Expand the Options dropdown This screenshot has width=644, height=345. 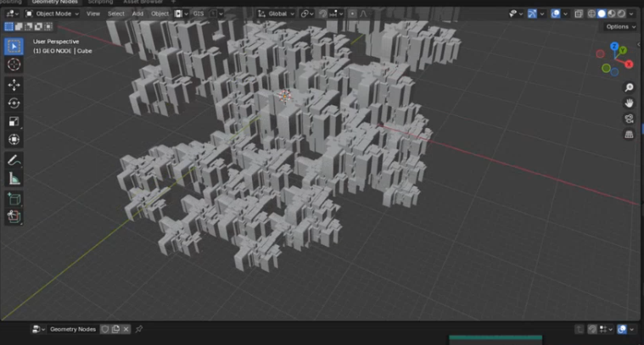click(620, 26)
